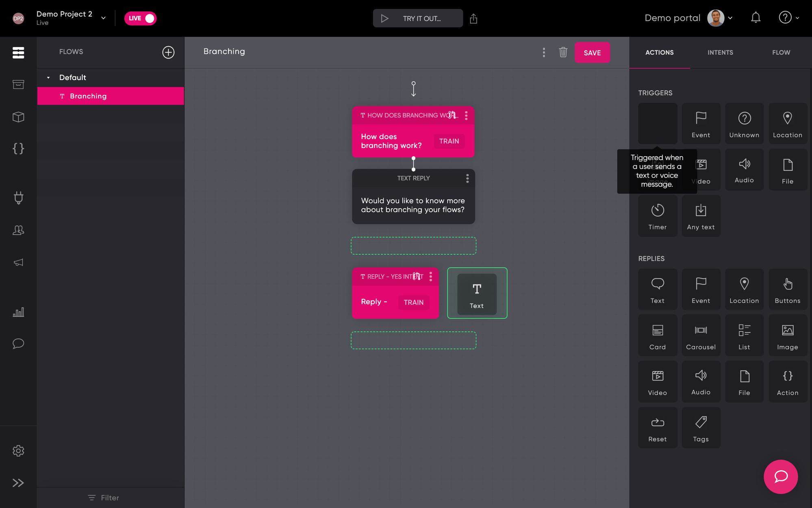Image resolution: width=812 pixels, height=508 pixels.
Task: Switch to the FLOW tab
Action: (781, 52)
